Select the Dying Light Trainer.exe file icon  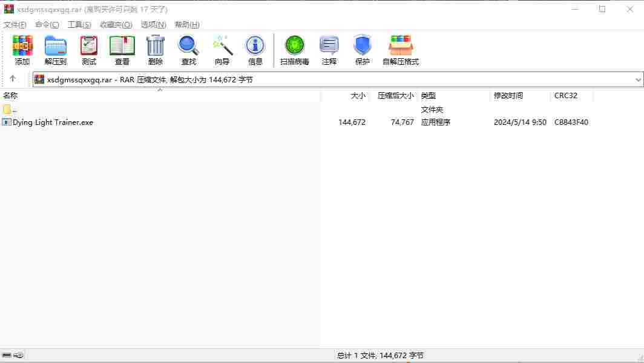[x=6, y=122]
